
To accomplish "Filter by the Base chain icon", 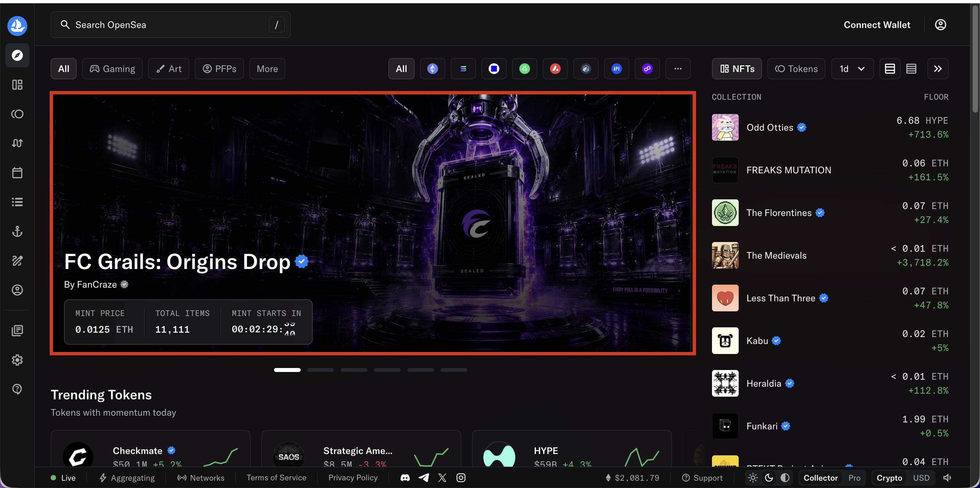I will [494, 68].
